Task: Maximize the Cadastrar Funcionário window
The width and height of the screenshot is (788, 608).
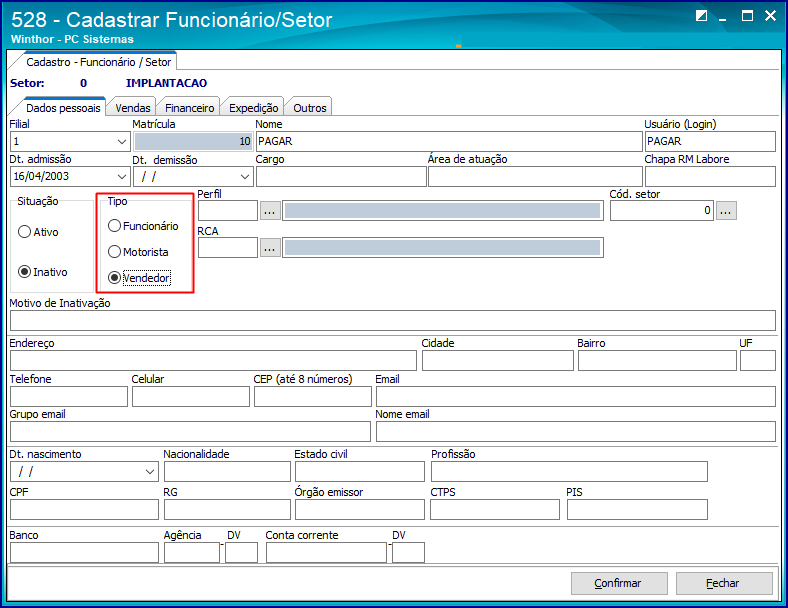Action: (x=747, y=16)
